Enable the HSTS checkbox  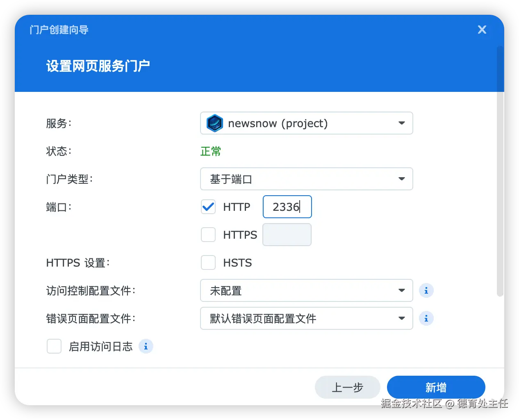point(208,262)
